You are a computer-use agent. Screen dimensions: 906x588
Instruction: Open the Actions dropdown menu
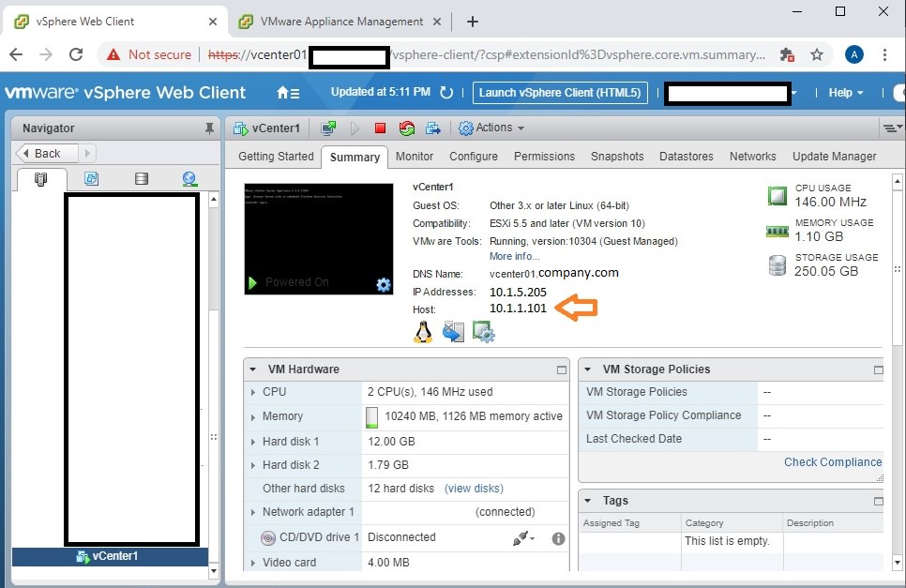point(491,128)
